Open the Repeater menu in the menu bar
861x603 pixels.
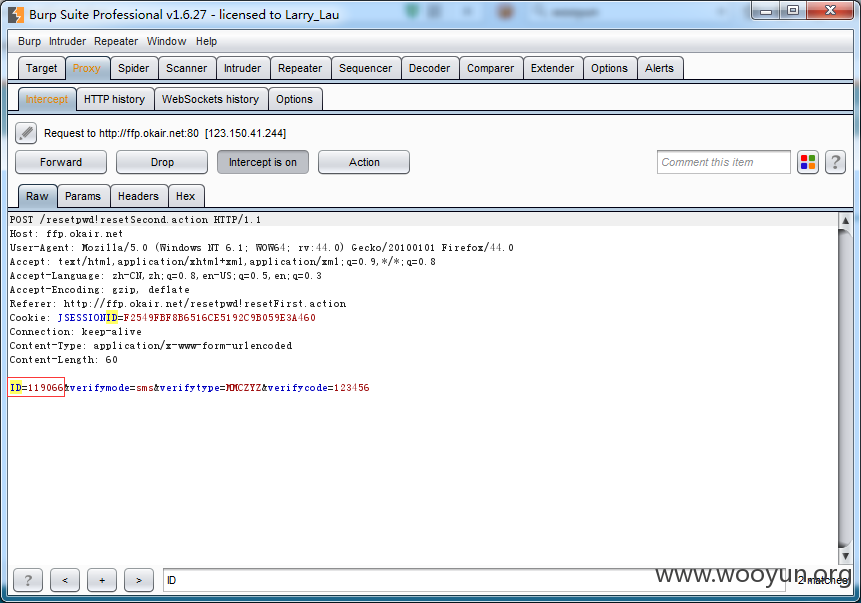(x=116, y=41)
